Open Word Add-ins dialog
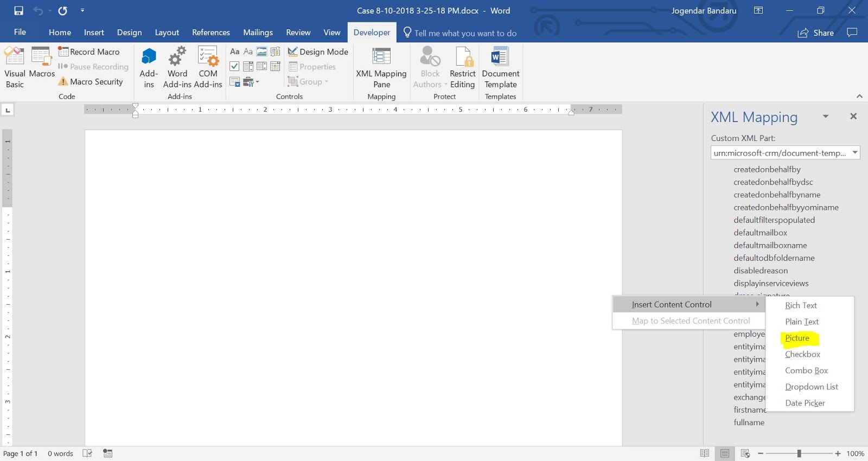This screenshot has height=461, width=868. 177,67
